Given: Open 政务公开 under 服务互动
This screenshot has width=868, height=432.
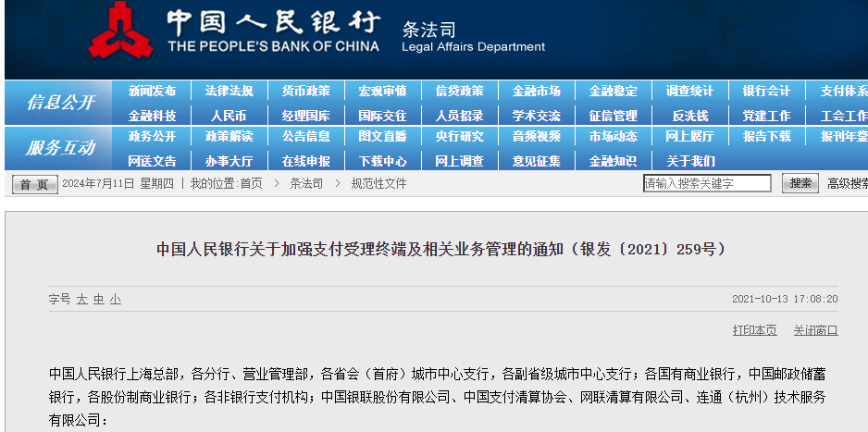Looking at the screenshot, I should 153,136.
